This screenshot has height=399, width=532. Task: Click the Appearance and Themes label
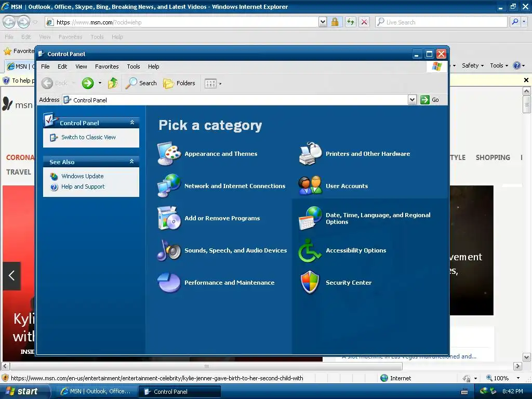point(221,154)
